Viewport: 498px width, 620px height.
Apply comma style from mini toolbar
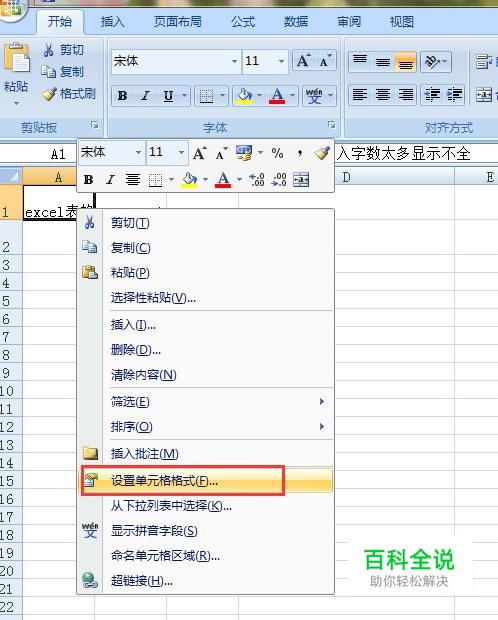click(x=300, y=153)
